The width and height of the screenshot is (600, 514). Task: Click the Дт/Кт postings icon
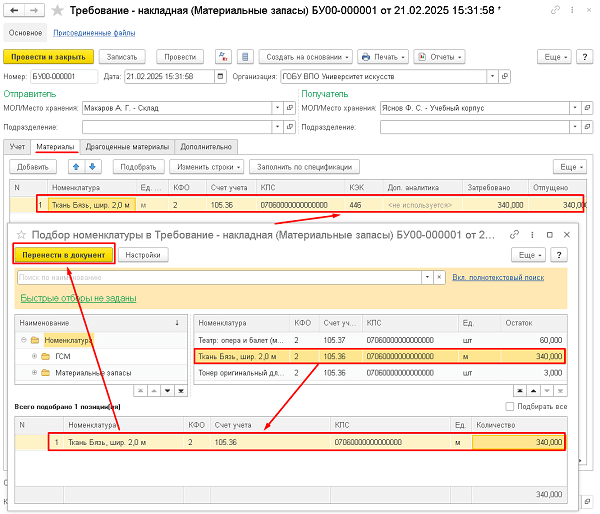(221, 57)
